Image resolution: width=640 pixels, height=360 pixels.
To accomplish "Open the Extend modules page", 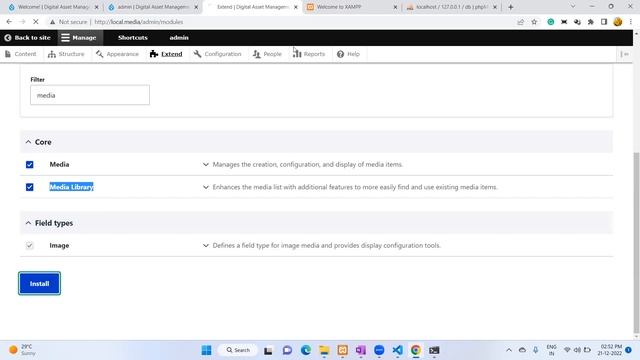I will 166,54.
